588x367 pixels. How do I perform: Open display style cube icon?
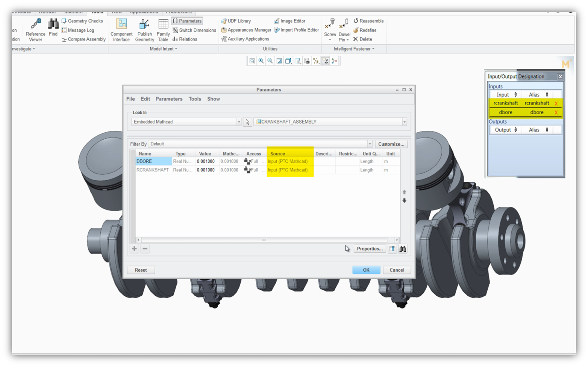click(288, 61)
